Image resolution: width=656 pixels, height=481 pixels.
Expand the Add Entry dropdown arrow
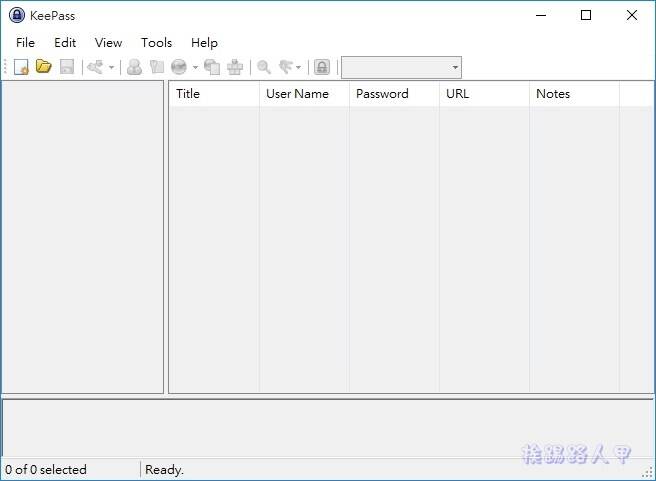[x=111, y=67]
